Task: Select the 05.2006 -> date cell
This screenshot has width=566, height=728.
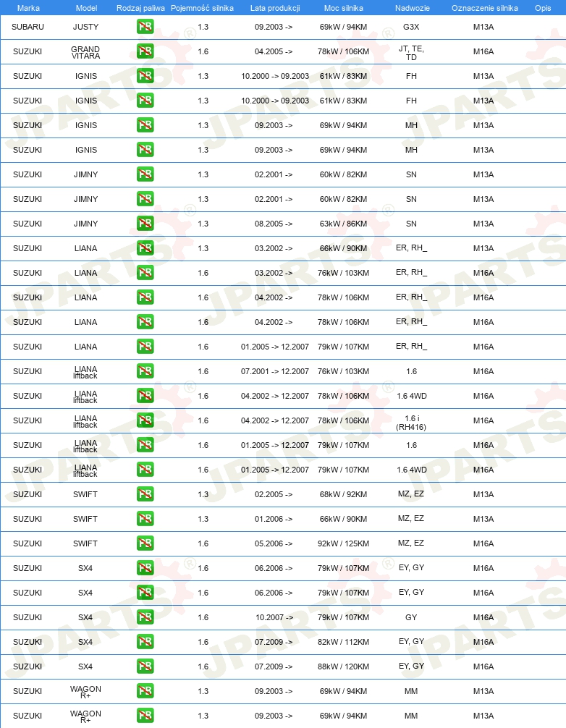Action: 274,543
